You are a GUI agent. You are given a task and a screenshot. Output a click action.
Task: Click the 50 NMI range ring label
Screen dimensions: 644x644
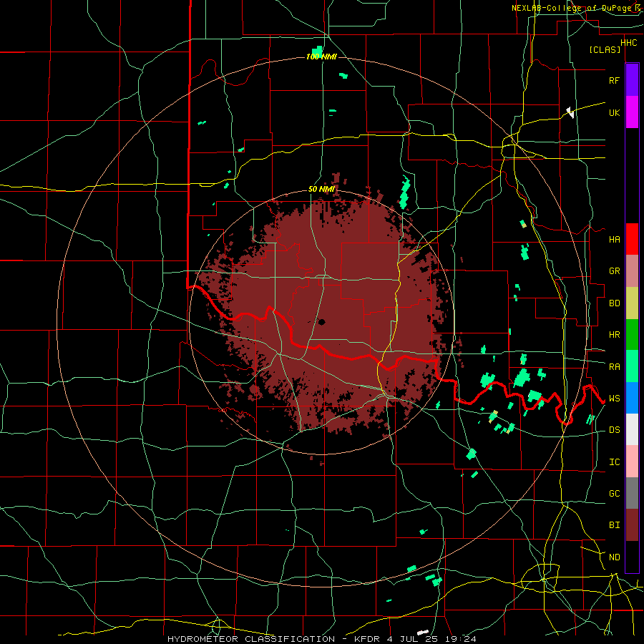click(x=321, y=189)
